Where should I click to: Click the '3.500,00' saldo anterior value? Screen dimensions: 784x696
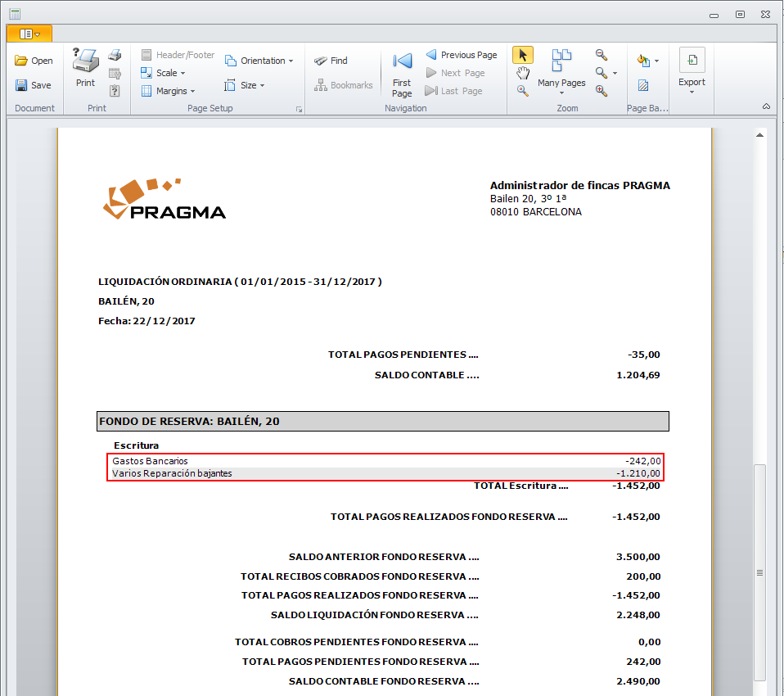[638, 557]
